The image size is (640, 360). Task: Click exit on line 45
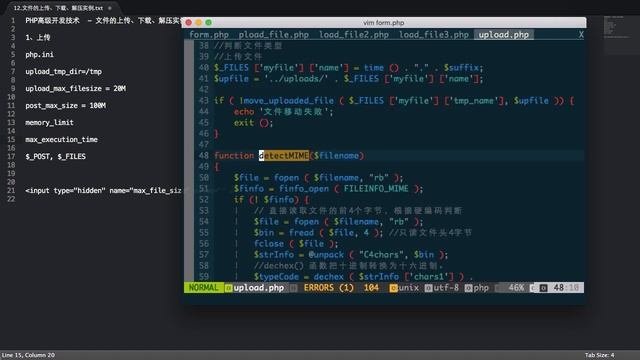[244, 122]
